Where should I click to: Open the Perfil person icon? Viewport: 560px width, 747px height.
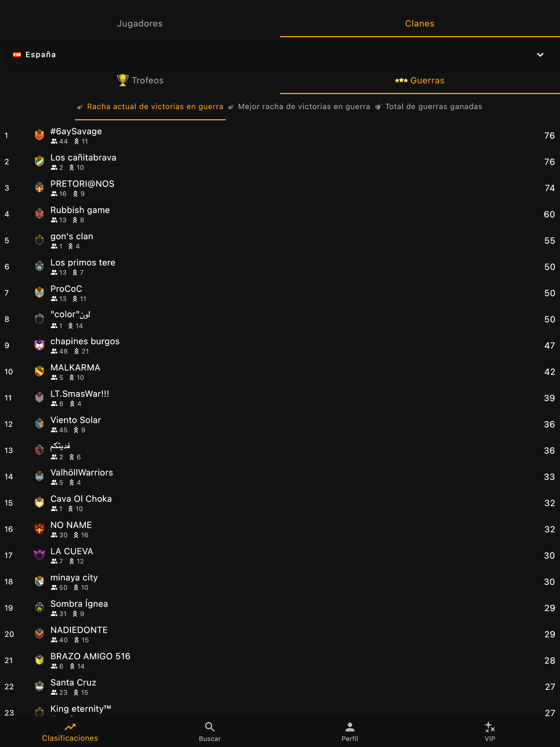pyautogui.click(x=349, y=727)
